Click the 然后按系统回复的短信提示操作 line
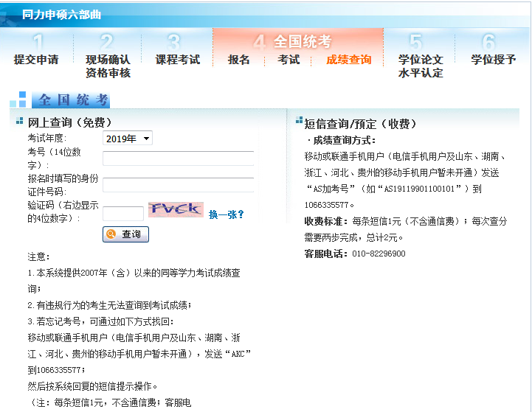 pyautogui.click(x=92, y=386)
